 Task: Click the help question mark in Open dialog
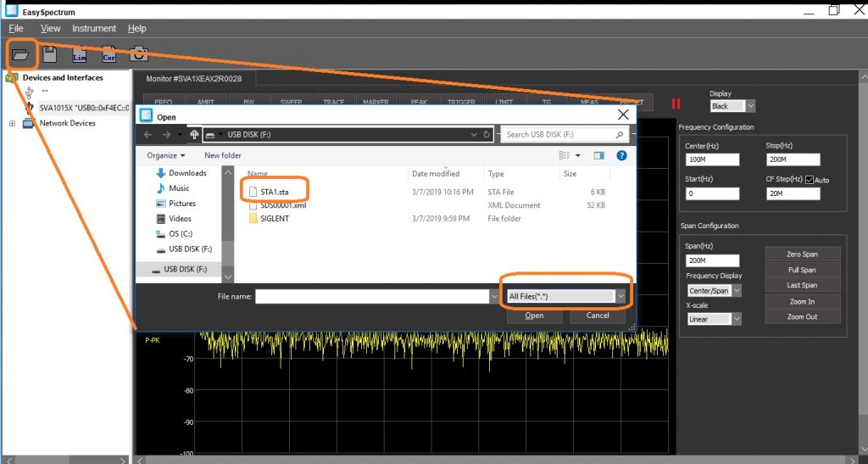tap(621, 156)
